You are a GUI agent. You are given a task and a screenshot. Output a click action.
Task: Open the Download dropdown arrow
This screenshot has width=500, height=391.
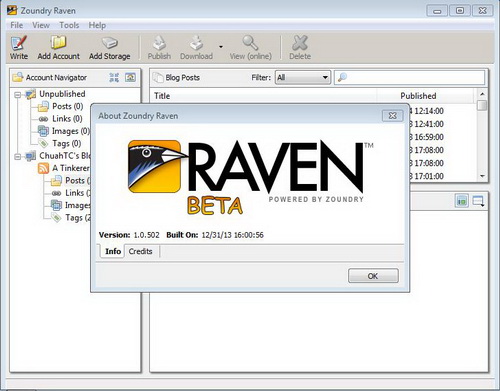[x=221, y=47]
